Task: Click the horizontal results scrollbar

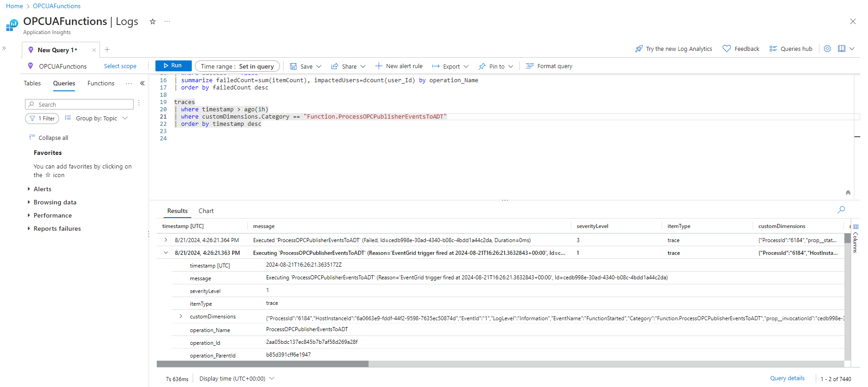Action: coord(263,364)
